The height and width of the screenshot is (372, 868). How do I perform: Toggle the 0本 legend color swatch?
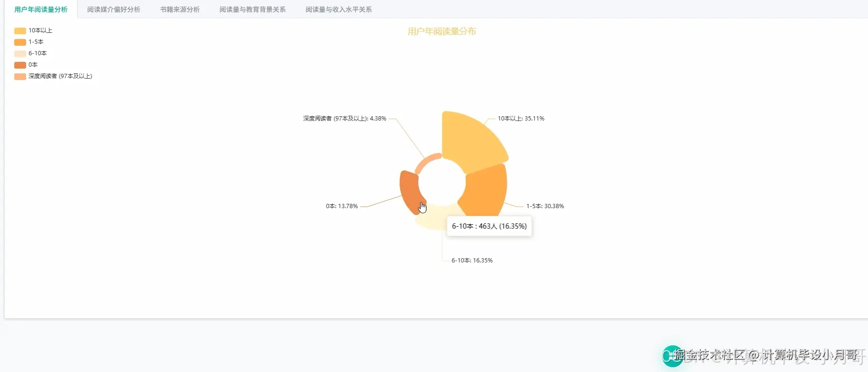[20, 65]
